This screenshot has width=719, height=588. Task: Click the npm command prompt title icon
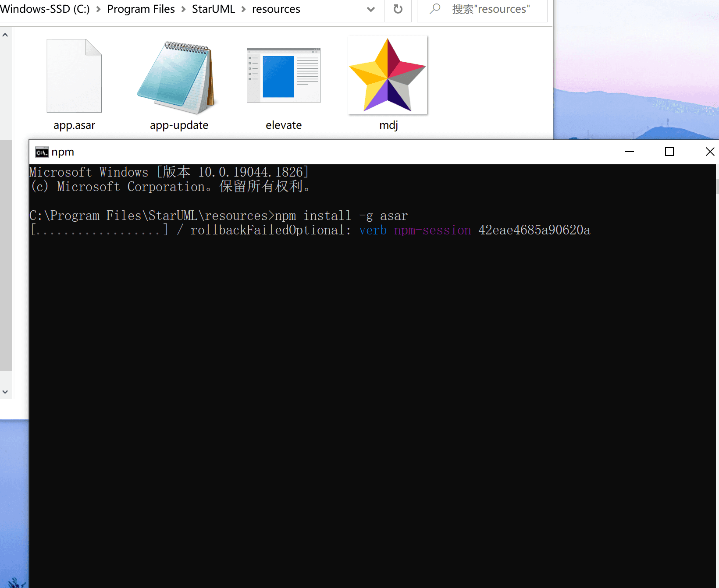point(42,152)
